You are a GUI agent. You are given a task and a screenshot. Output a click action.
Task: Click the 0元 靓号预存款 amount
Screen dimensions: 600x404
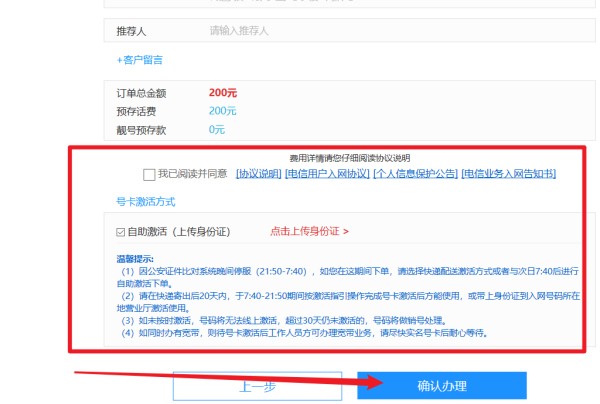click(217, 129)
